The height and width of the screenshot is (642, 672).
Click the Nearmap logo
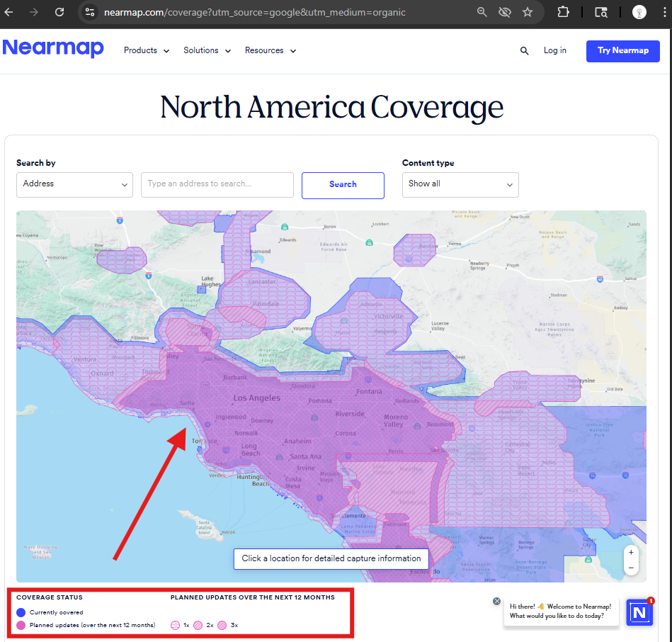pyautogui.click(x=53, y=48)
